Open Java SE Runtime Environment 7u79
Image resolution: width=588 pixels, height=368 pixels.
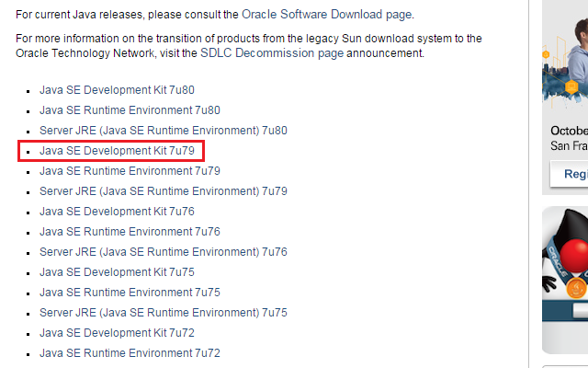[130, 171]
